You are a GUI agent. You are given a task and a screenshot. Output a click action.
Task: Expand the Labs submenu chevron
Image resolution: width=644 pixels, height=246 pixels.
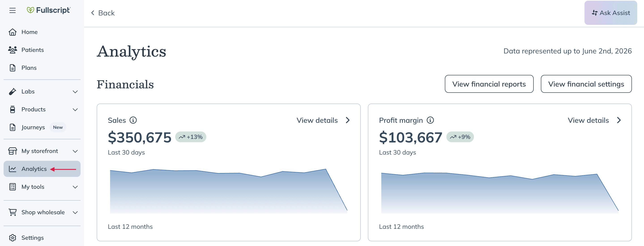[75, 92]
